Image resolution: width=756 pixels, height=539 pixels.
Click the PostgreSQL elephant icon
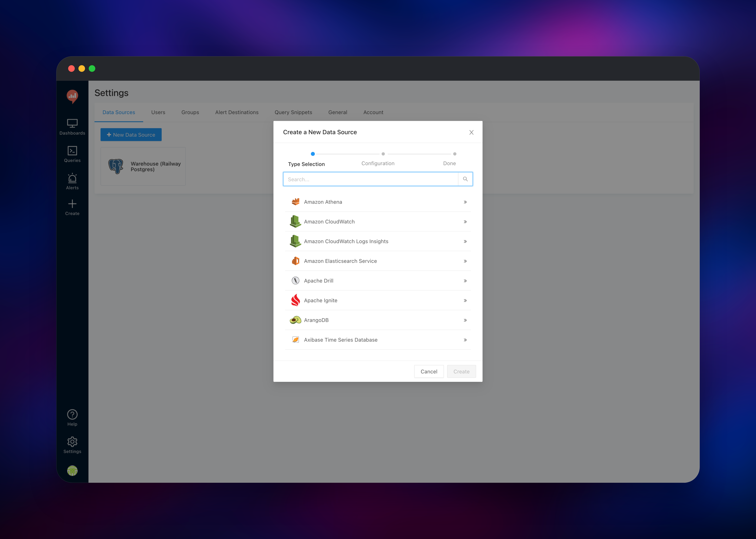[116, 166]
